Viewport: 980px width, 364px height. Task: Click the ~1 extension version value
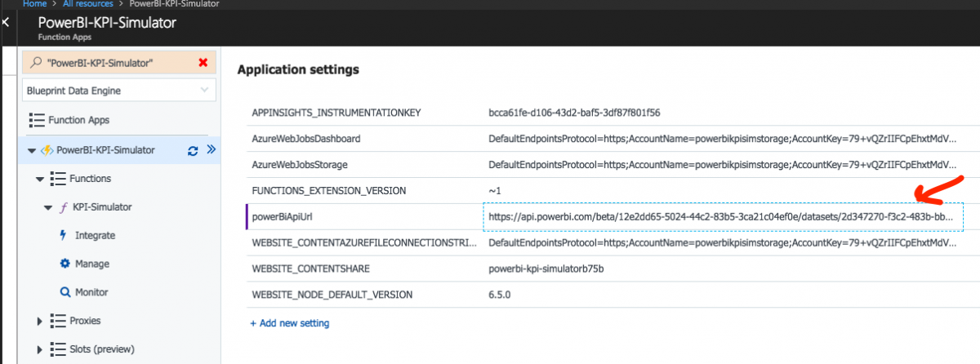(495, 191)
